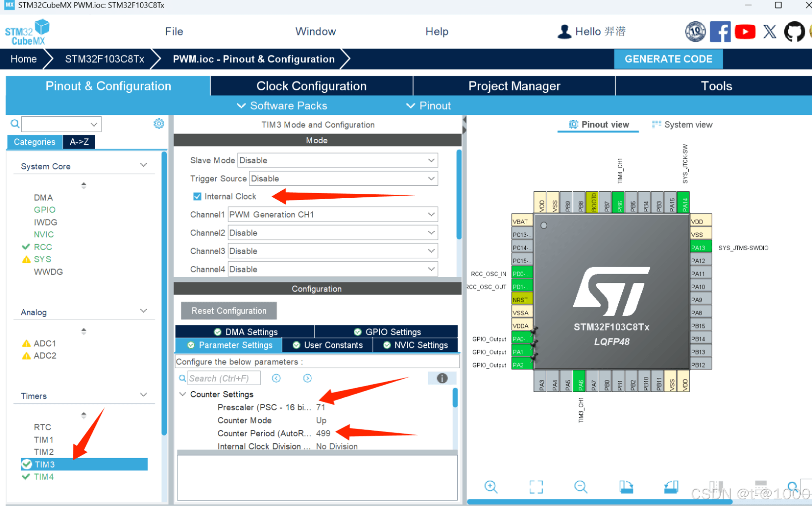This screenshot has width=812, height=508.
Task: Select RCC in the System Core list
Action: [x=43, y=247]
